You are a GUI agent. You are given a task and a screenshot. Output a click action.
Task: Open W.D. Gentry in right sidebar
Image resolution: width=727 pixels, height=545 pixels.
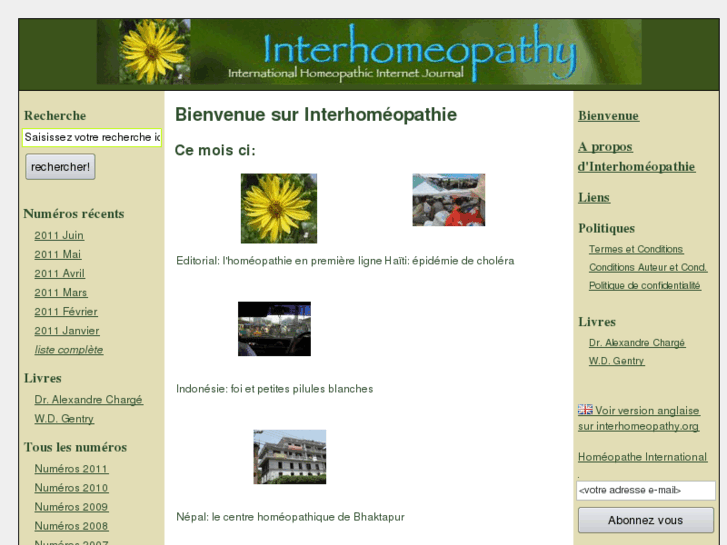point(616,360)
